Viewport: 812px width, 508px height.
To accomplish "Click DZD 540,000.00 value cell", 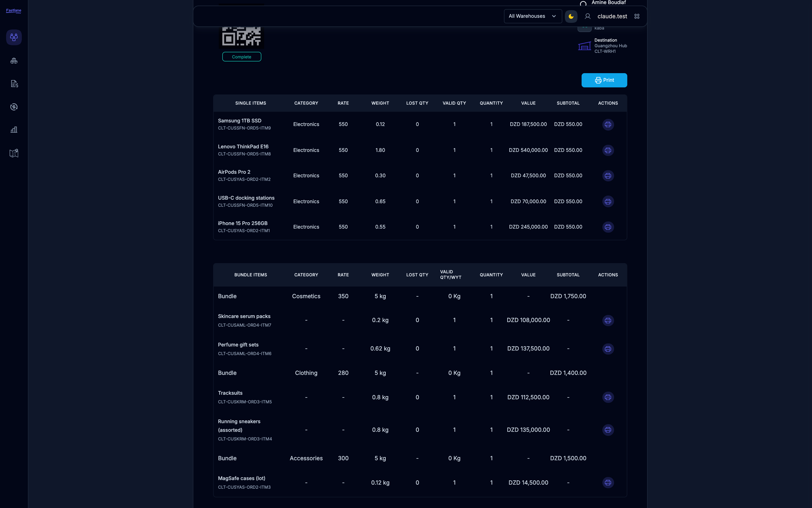I will click(528, 150).
